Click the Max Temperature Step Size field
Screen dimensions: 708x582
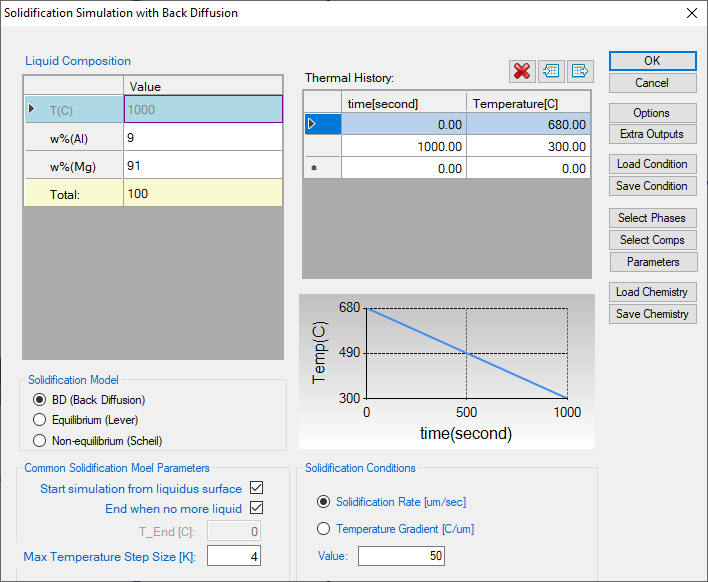pos(234,555)
